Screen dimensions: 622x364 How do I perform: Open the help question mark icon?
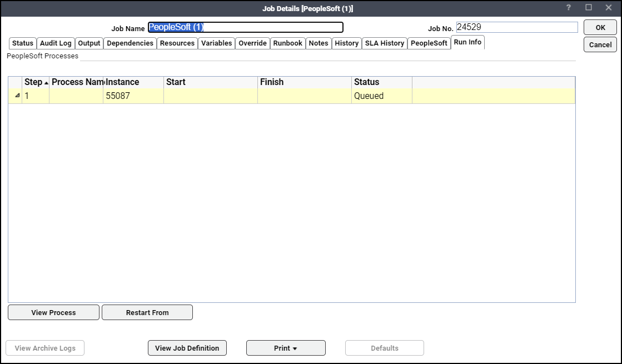(x=569, y=8)
